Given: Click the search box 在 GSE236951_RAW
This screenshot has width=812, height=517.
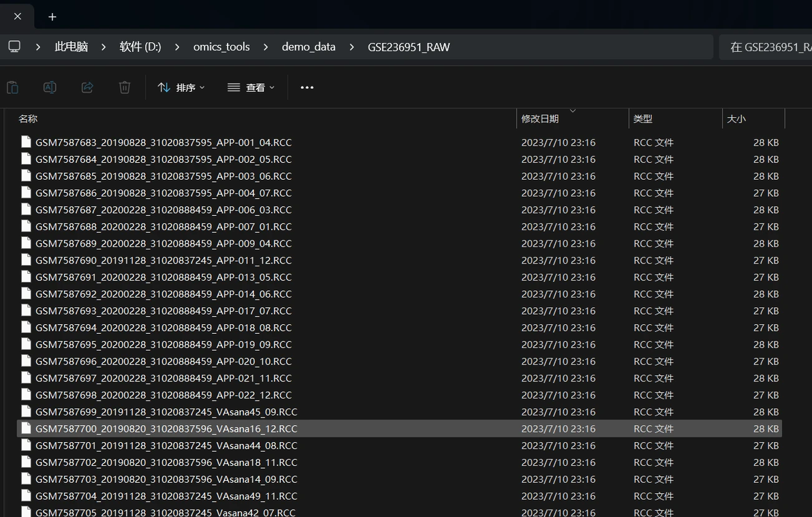Looking at the screenshot, I should [766, 47].
